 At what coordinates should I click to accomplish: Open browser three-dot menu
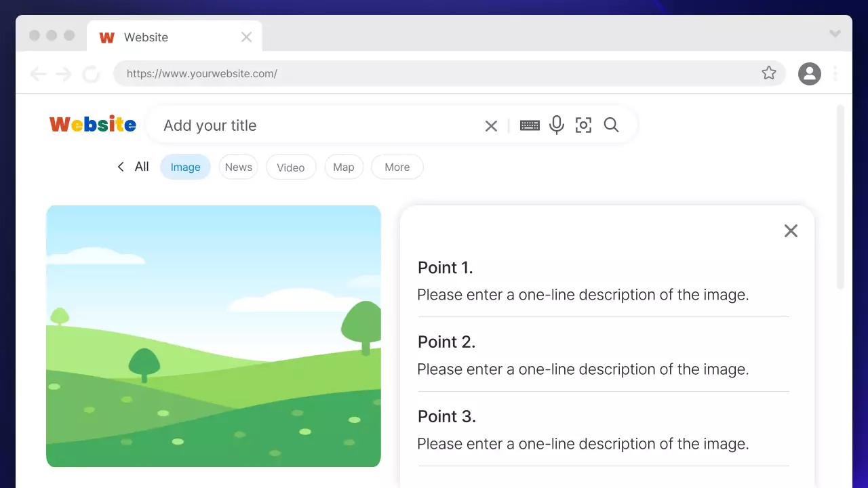coord(835,73)
